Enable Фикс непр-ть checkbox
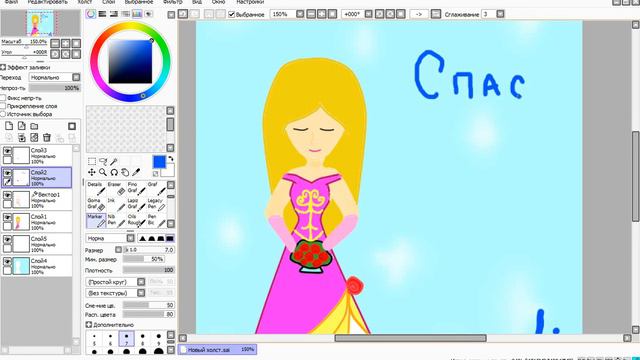This screenshot has width=640, height=360. [3, 98]
